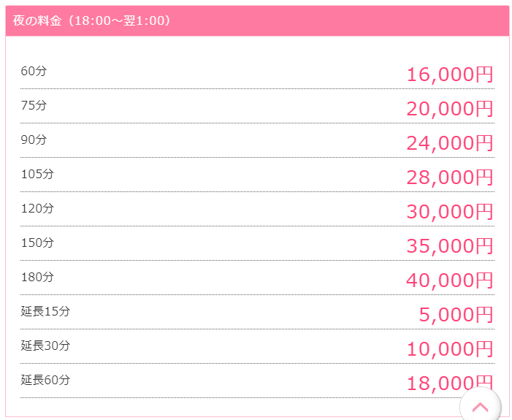Select the 夜の料金 header bar
Viewport: 512px width, 420px height.
[x=257, y=20]
